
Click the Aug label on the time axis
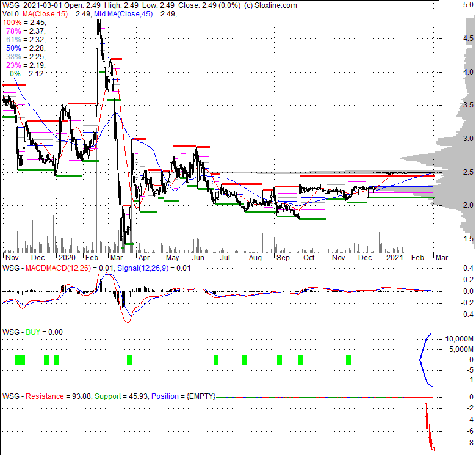255,258
